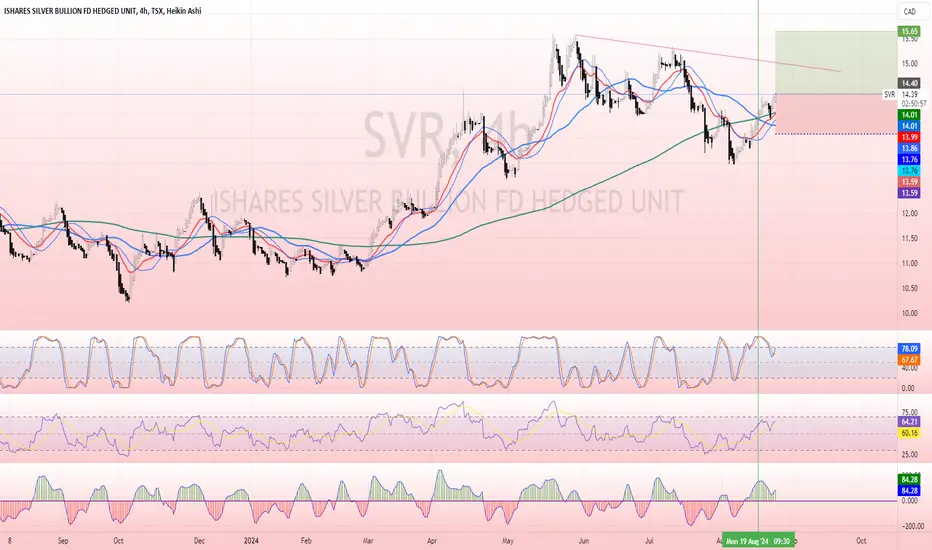
Task: Select the pink descending trend line
Action: coord(707,54)
